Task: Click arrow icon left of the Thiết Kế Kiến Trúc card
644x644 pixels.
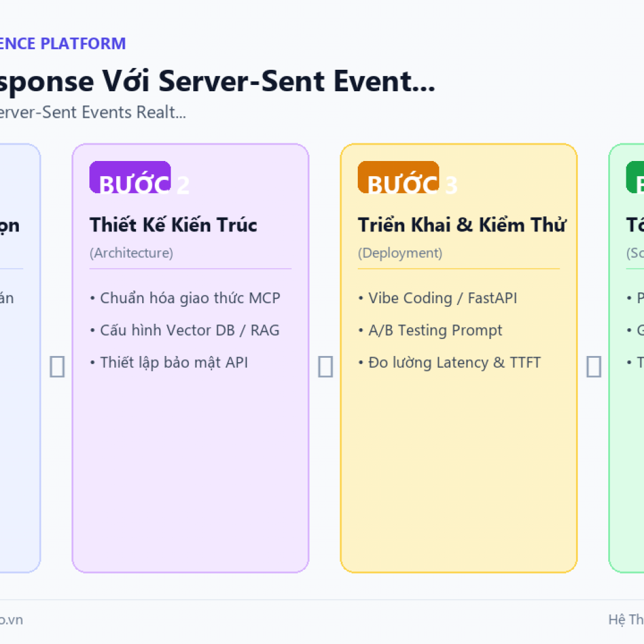Action: pos(57,367)
